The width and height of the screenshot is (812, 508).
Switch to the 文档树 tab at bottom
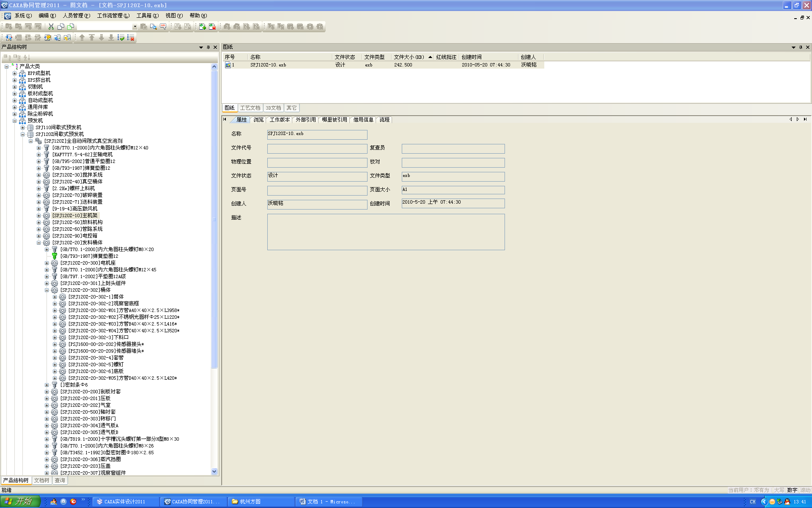[x=41, y=480]
